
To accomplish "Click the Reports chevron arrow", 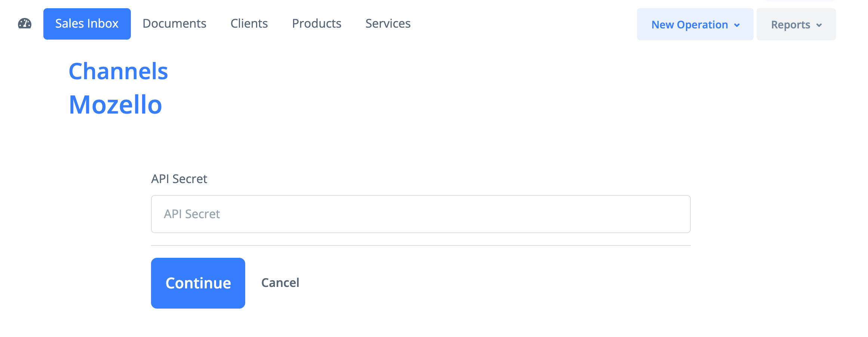I will (819, 25).
